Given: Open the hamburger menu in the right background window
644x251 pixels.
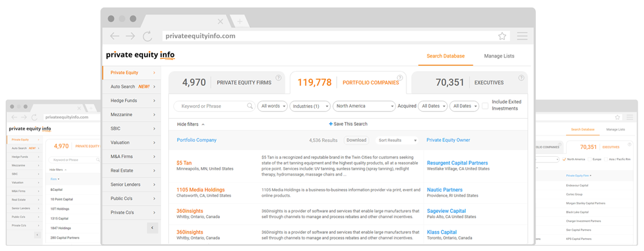Looking at the screenshot, I should 630,117.
